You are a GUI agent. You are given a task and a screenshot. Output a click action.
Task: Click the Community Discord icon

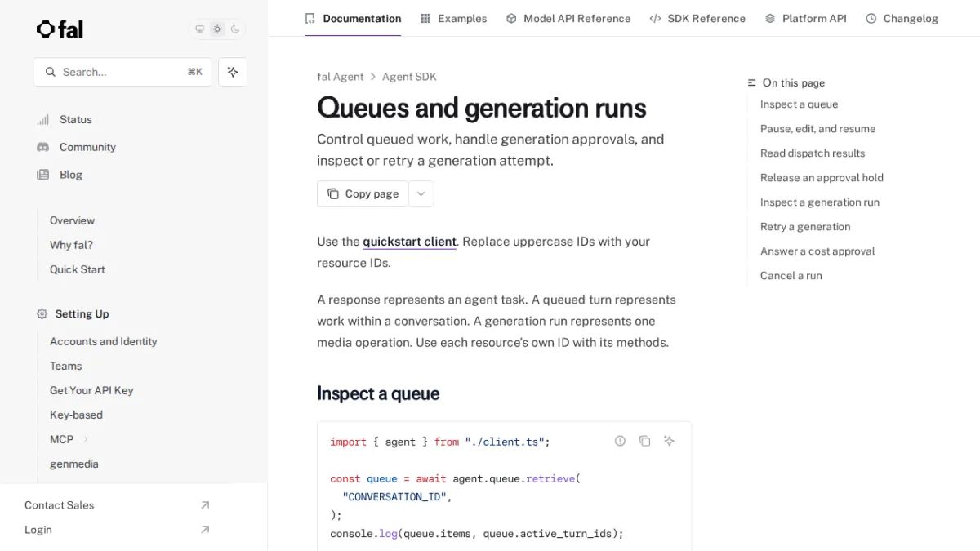click(42, 147)
